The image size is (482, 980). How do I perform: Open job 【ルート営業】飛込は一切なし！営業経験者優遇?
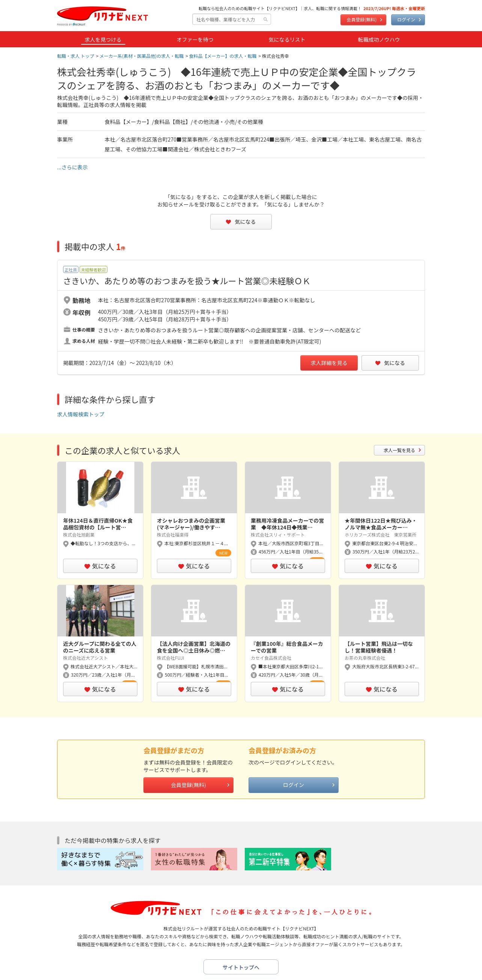pos(379,647)
